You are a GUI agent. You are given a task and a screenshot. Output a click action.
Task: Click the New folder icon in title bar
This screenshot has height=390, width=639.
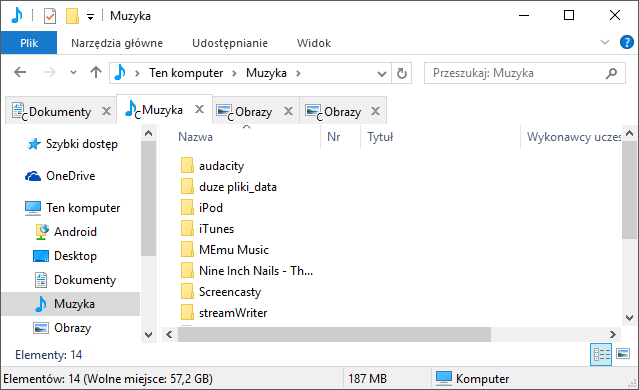(x=72, y=16)
